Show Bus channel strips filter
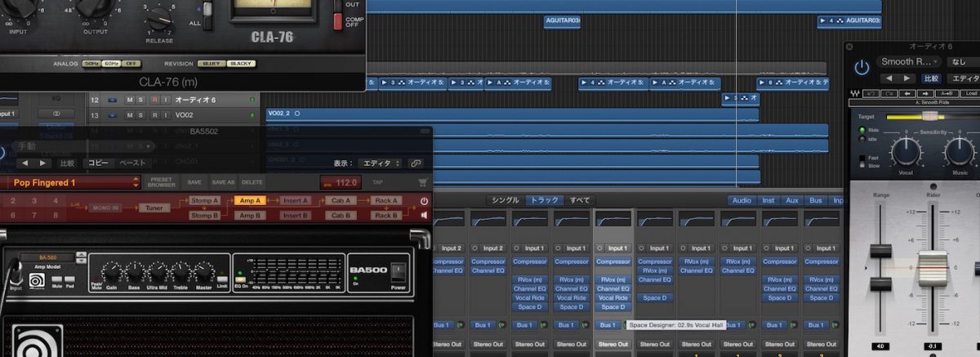 click(x=815, y=200)
